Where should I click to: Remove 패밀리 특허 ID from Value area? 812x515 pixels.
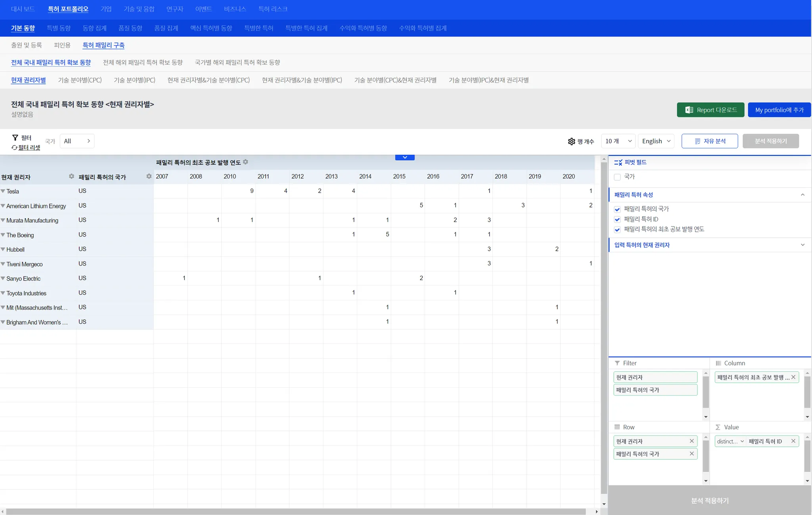[793, 441]
